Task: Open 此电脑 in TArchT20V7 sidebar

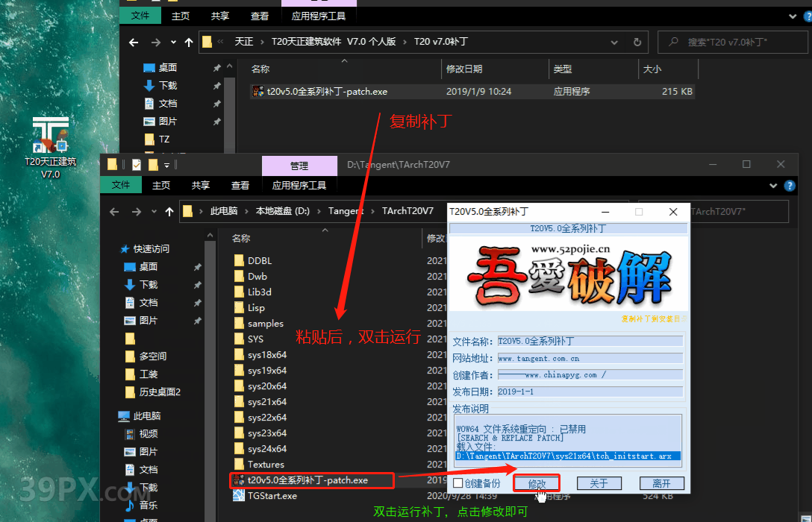Action: [x=140, y=416]
